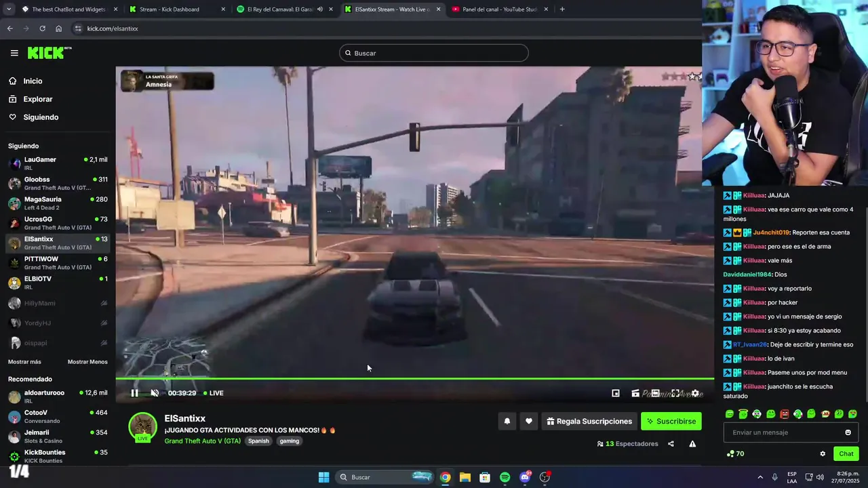Image resolution: width=868 pixels, height=488 pixels.
Task: Go back in browser history
Action: point(9,28)
